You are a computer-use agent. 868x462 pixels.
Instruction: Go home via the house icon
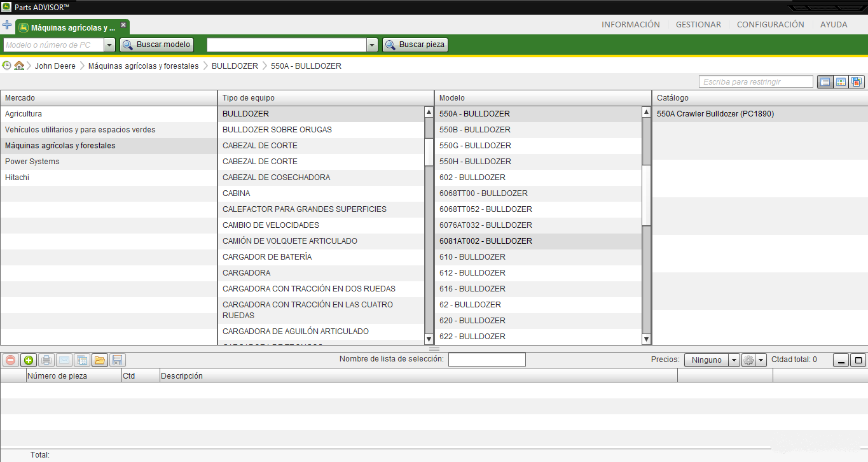coord(19,66)
